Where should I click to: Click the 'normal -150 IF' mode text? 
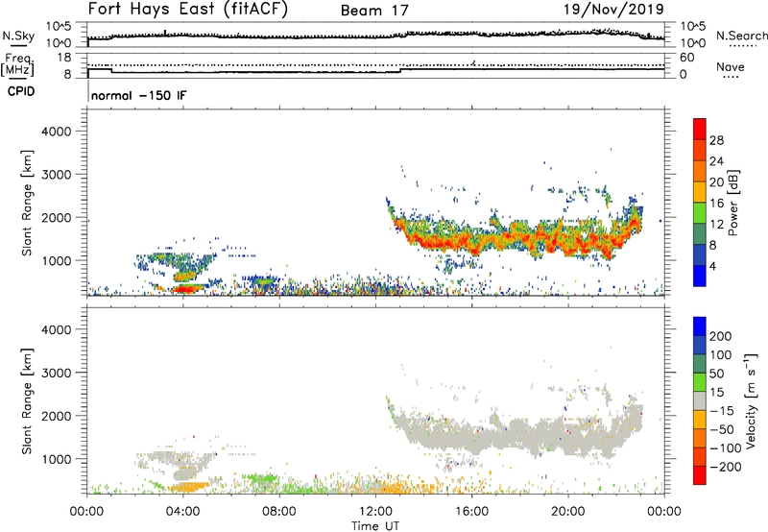point(138,95)
